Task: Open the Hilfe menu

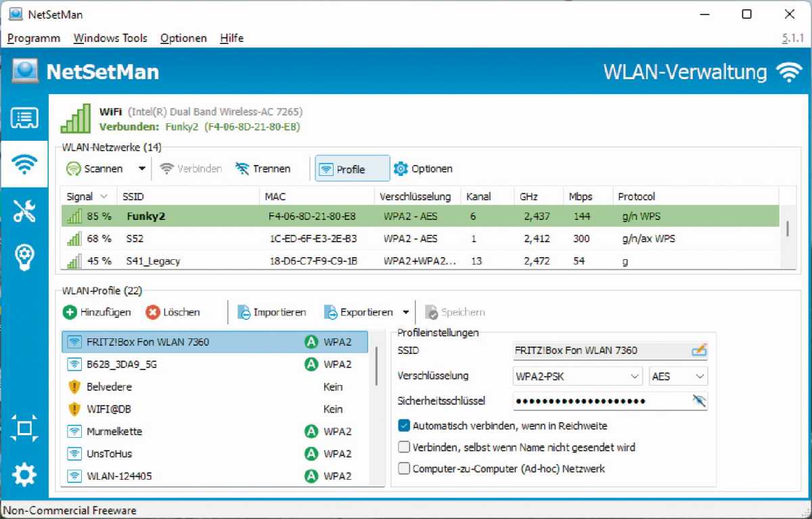Action: pyautogui.click(x=231, y=38)
